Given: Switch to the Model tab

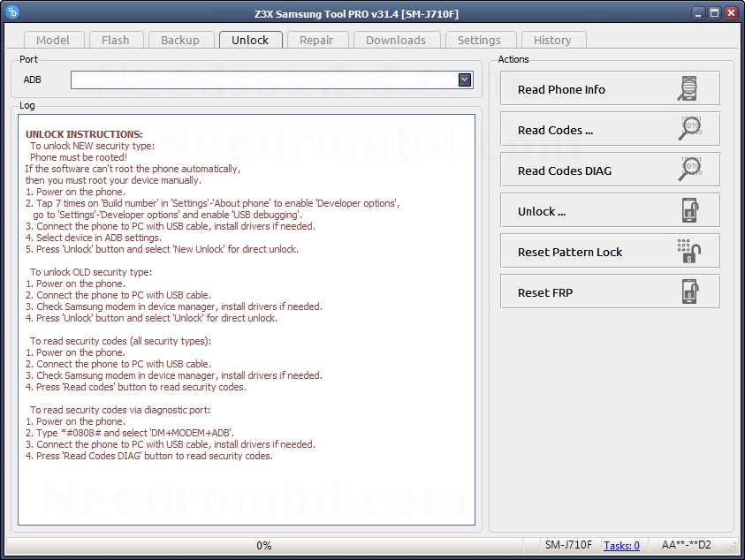Looking at the screenshot, I should 53,40.
